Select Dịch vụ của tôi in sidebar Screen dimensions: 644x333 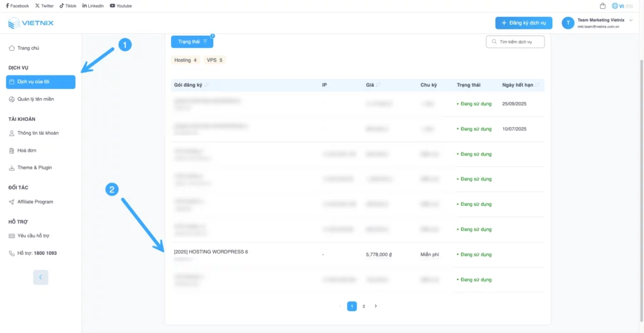(41, 82)
